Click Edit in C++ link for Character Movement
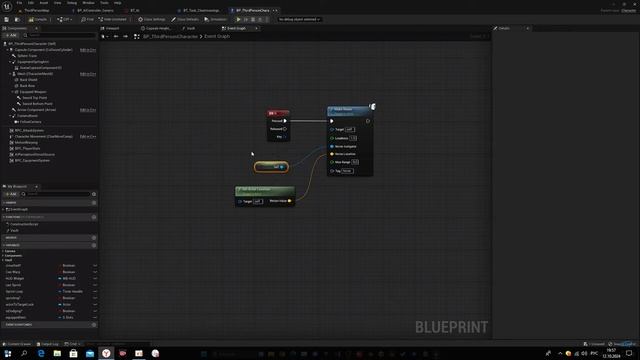The width and height of the screenshot is (640, 360). point(88,136)
